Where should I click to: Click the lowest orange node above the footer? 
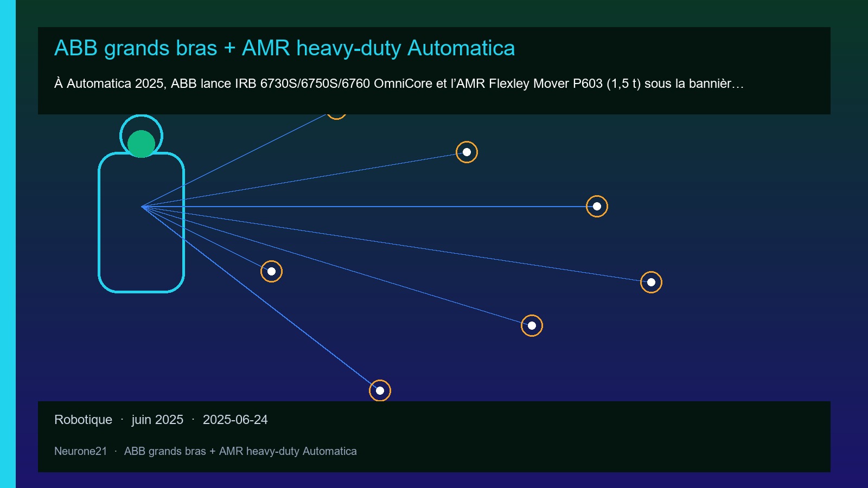point(380,390)
